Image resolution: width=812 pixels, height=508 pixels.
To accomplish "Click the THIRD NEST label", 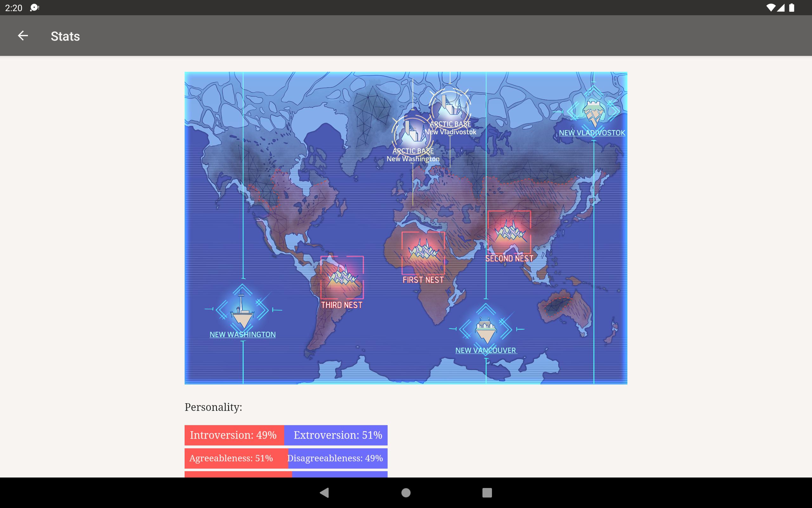I will pyautogui.click(x=342, y=305).
